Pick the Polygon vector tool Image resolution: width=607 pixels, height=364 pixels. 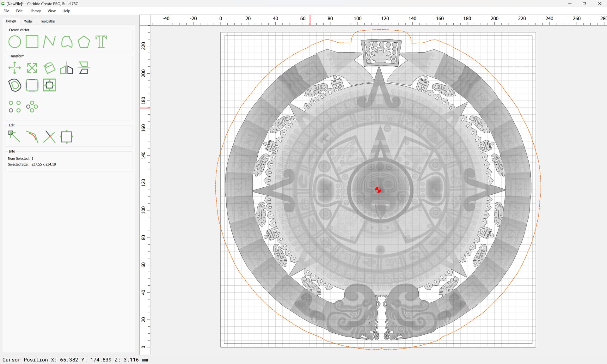[x=84, y=42]
